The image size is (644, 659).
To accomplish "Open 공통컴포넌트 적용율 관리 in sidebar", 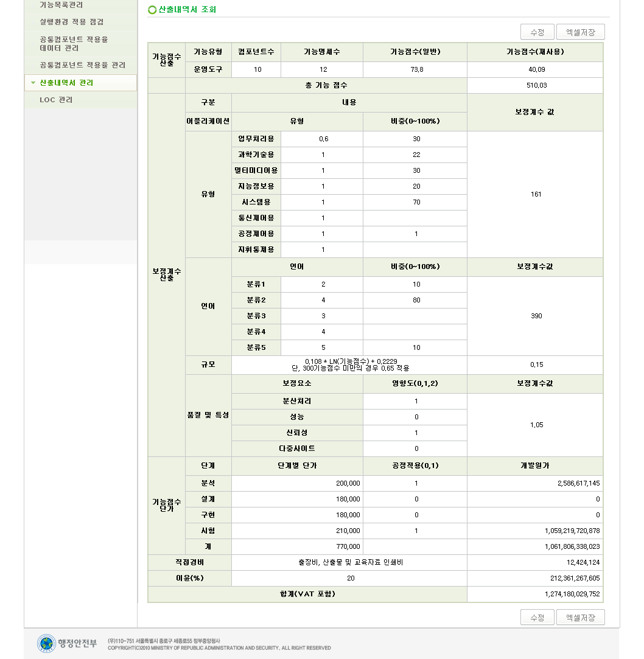I will [82, 65].
